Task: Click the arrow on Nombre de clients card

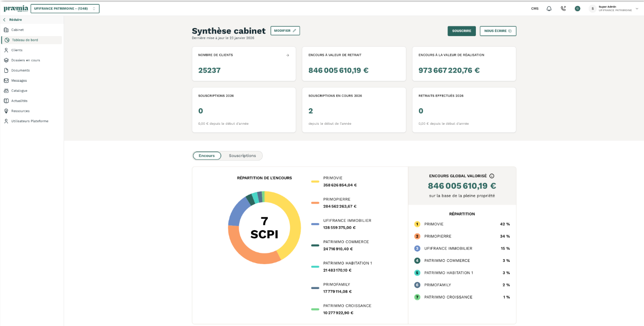Action: pos(288,55)
